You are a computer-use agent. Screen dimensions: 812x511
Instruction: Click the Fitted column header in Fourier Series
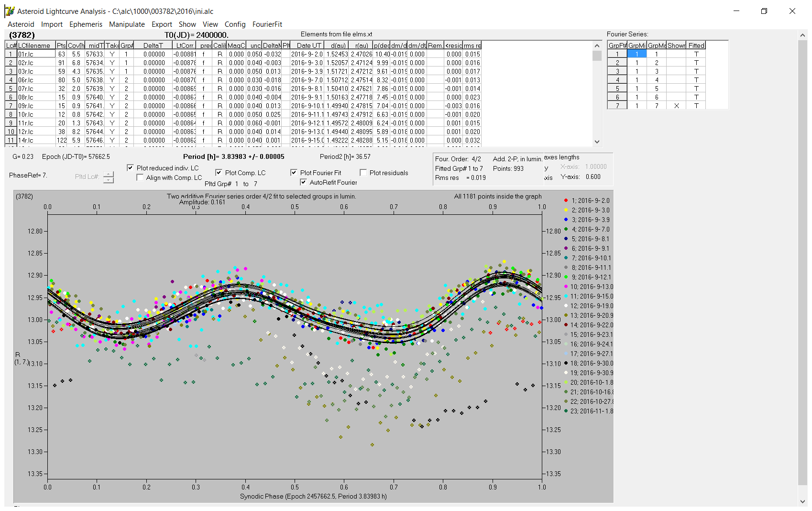coord(696,45)
